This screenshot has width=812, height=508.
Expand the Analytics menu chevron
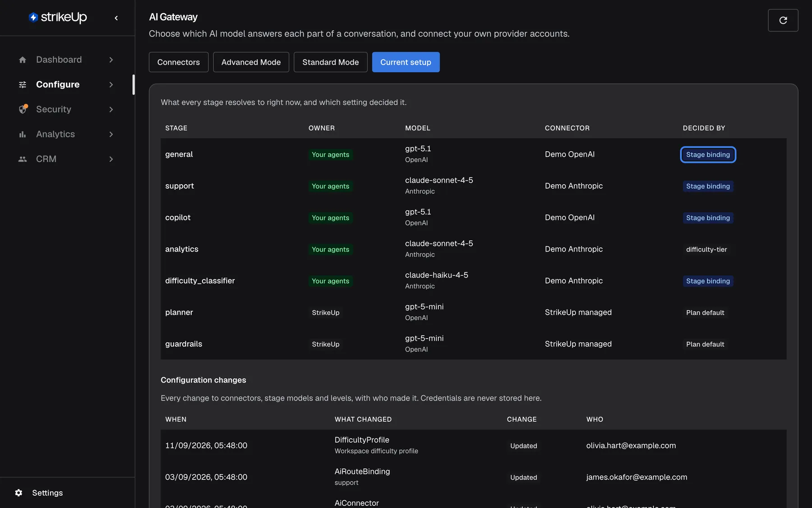pos(111,134)
